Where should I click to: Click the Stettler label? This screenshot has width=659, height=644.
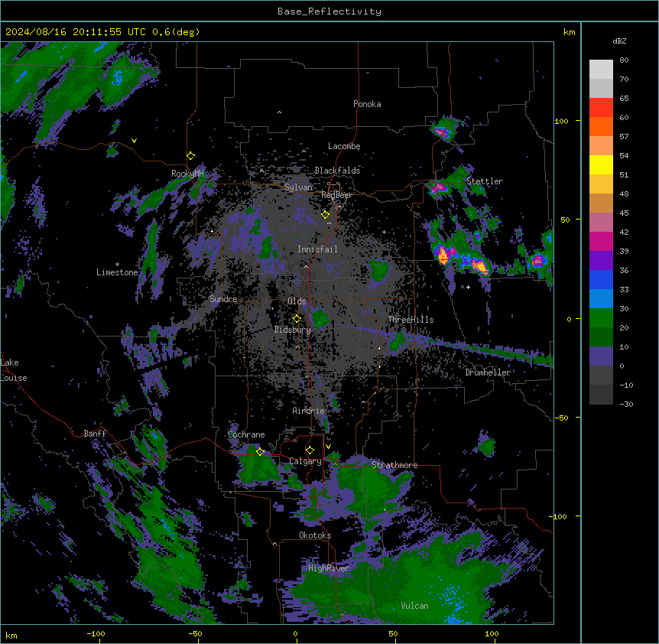(x=485, y=181)
